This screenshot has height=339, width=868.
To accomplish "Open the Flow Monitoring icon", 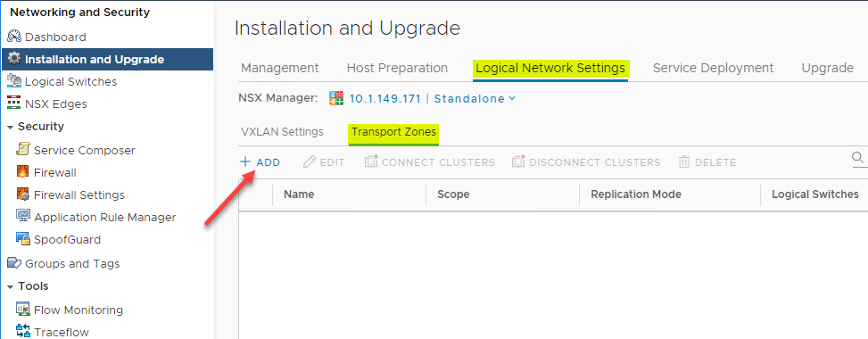I will coord(23,310).
